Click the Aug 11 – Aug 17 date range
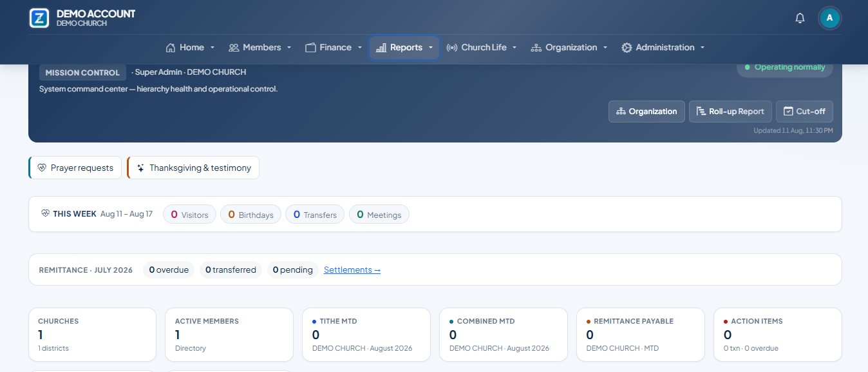This screenshot has width=868, height=372. [x=126, y=214]
